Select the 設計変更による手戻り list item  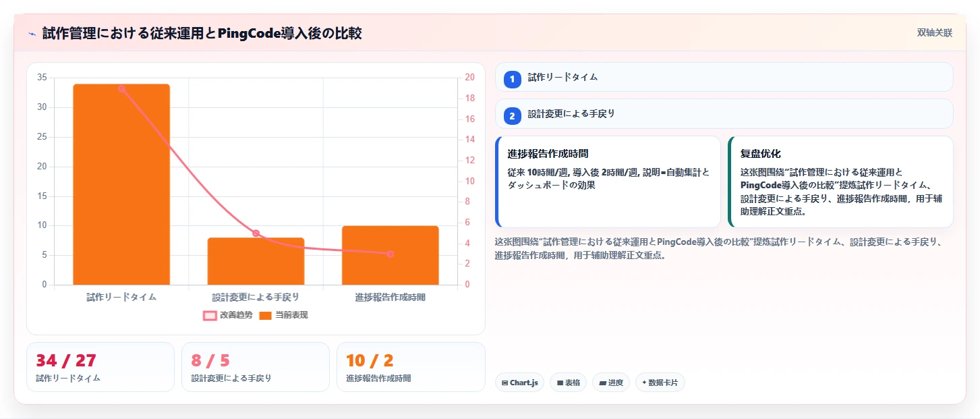tap(724, 114)
